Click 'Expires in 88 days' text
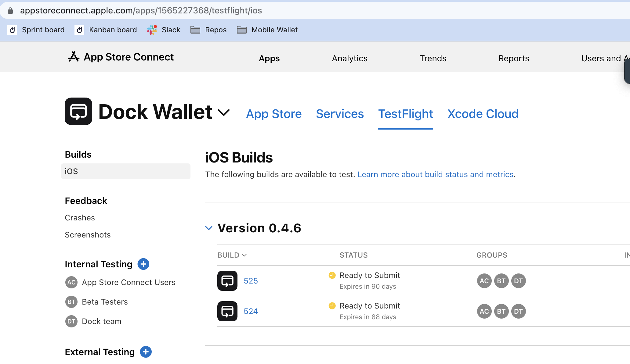This screenshot has height=364, width=630. coord(368,317)
